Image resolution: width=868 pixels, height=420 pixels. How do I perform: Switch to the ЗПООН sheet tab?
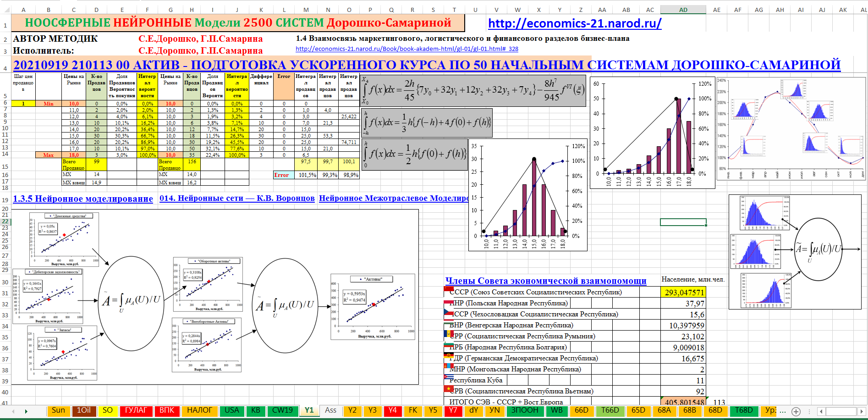pyautogui.click(x=525, y=410)
